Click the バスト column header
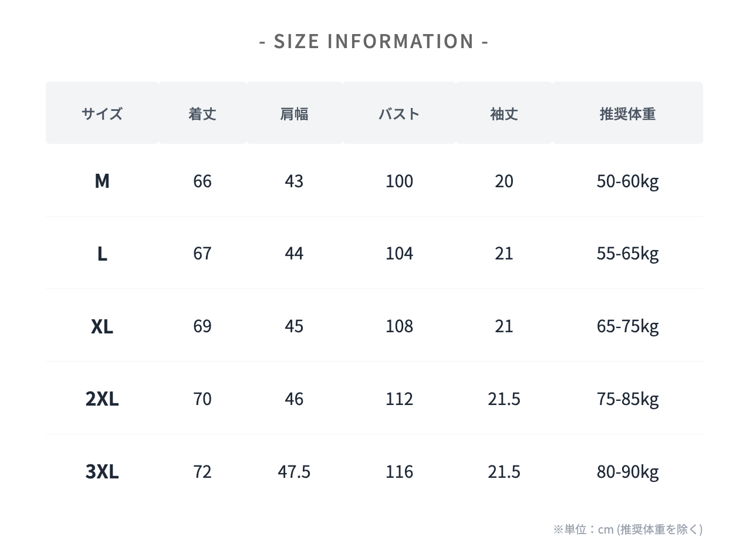 coord(399,113)
